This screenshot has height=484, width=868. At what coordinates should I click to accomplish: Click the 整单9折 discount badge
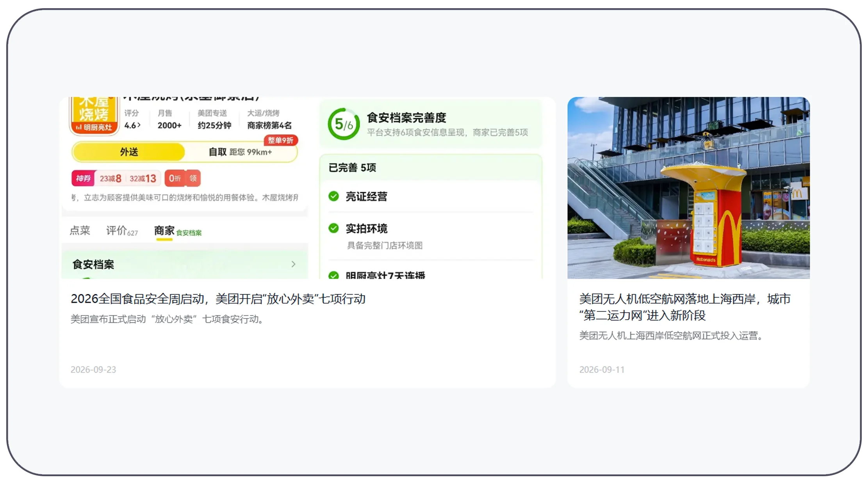(281, 140)
